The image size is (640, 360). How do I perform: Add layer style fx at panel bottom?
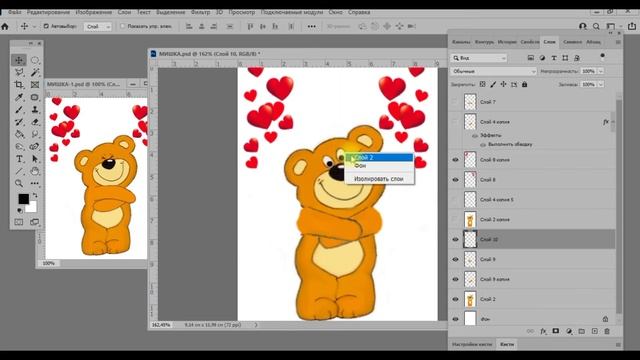(543, 331)
